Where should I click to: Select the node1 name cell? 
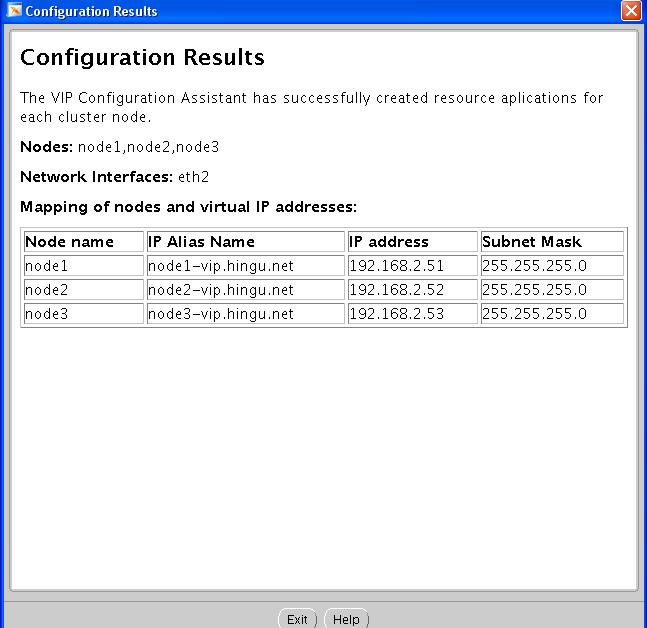pos(83,265)
